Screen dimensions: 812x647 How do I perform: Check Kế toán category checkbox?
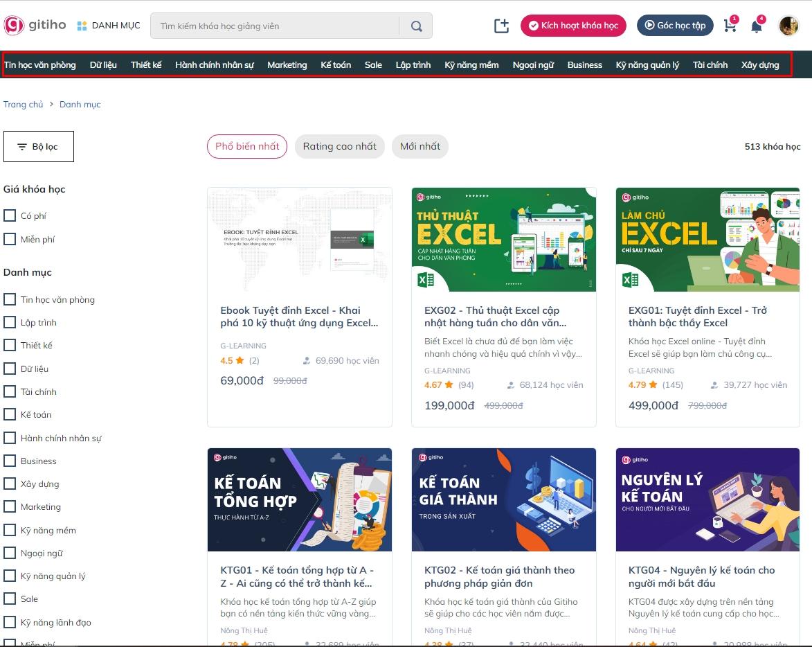[x=10, y=414]
